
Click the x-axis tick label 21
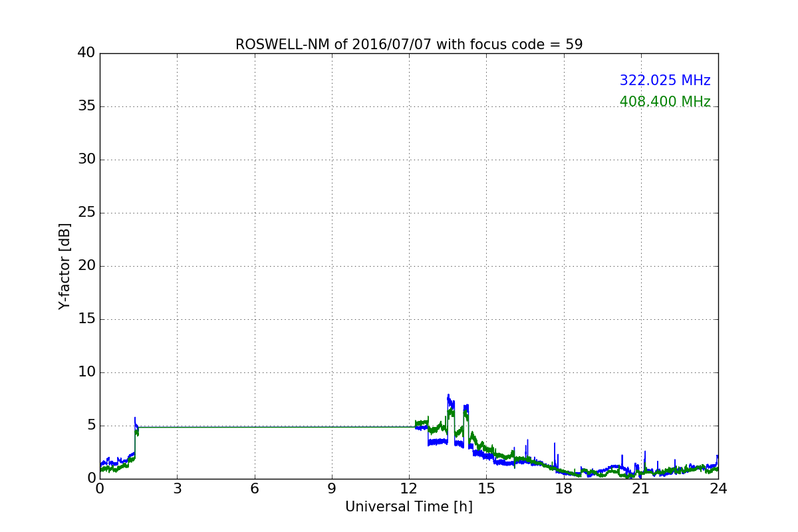click(641, 489)
